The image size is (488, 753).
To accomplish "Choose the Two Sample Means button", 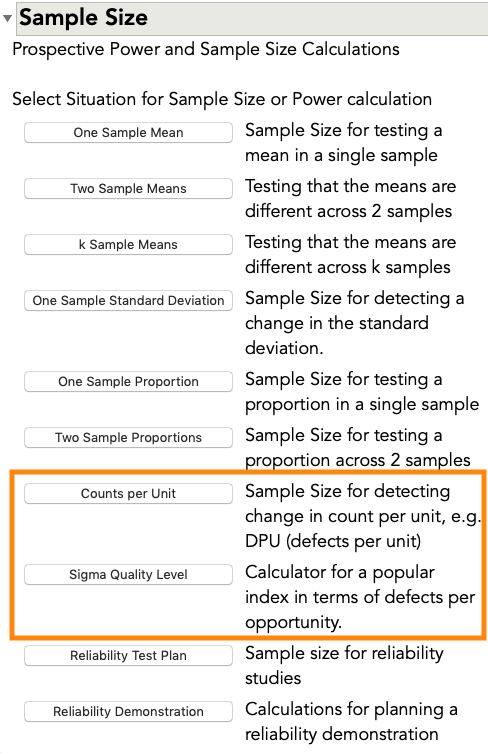I will [128, 189].
